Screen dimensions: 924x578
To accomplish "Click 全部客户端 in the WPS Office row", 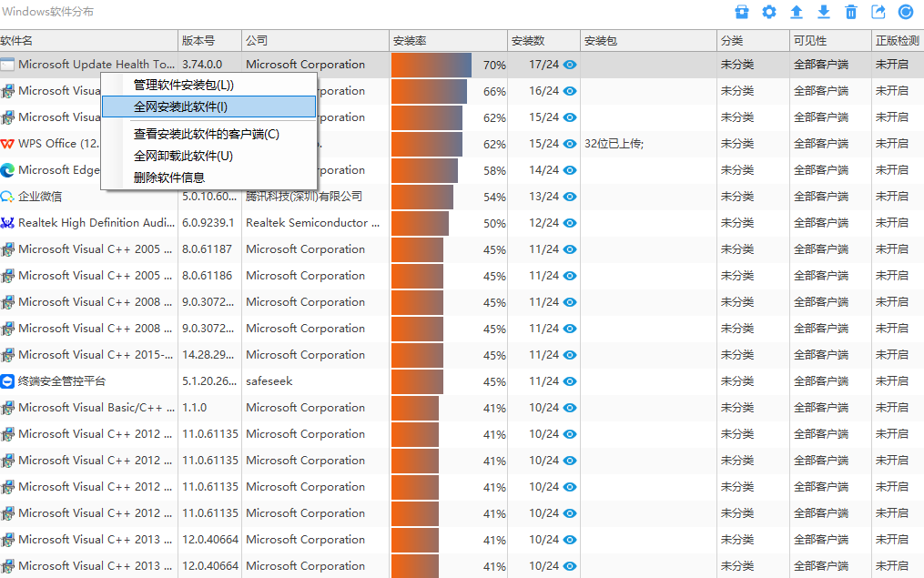I will 821,144.
